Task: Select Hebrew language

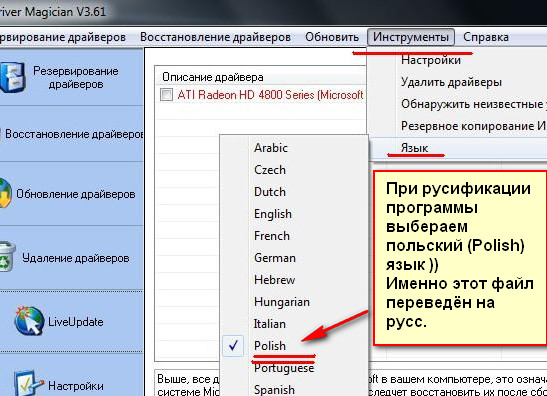Action: (x=275, y=280)
